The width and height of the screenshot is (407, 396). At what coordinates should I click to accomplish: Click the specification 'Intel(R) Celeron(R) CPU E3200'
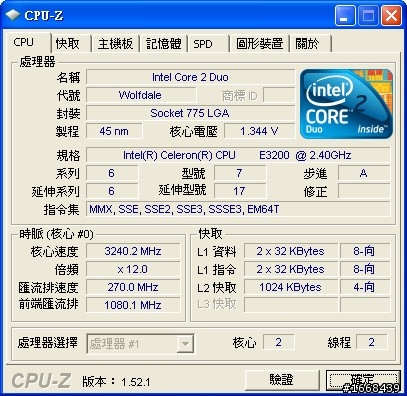pos(238,155)
